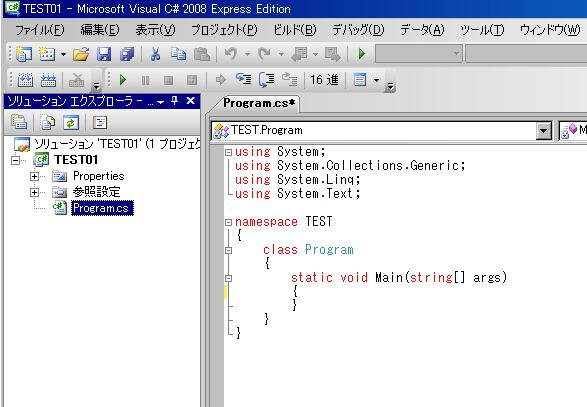The height and width of the screenshot is (407, 587).
Task: Click the Cut scissors icon
Action: 155,54
